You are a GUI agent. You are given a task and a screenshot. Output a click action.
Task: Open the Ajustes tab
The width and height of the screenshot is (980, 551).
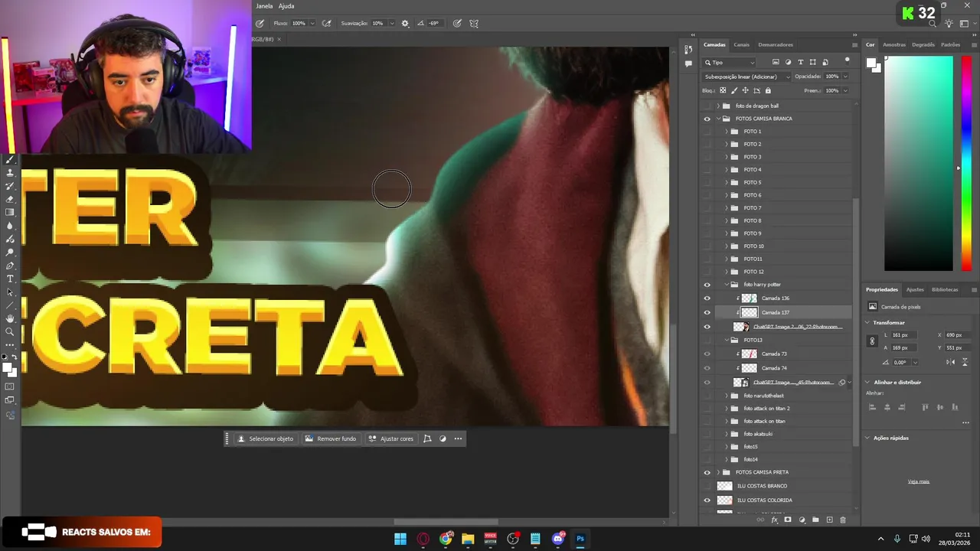tap(915, 289)
